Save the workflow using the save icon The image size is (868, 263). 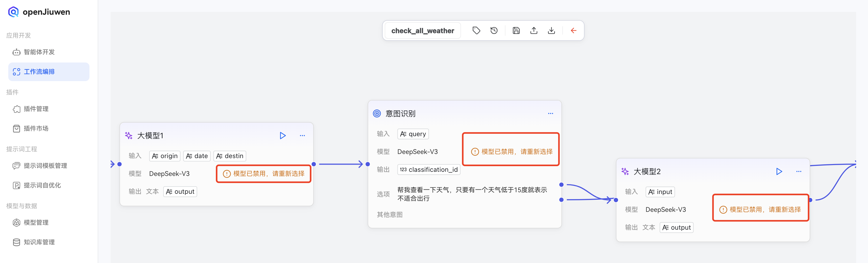[x=516, y=30]
